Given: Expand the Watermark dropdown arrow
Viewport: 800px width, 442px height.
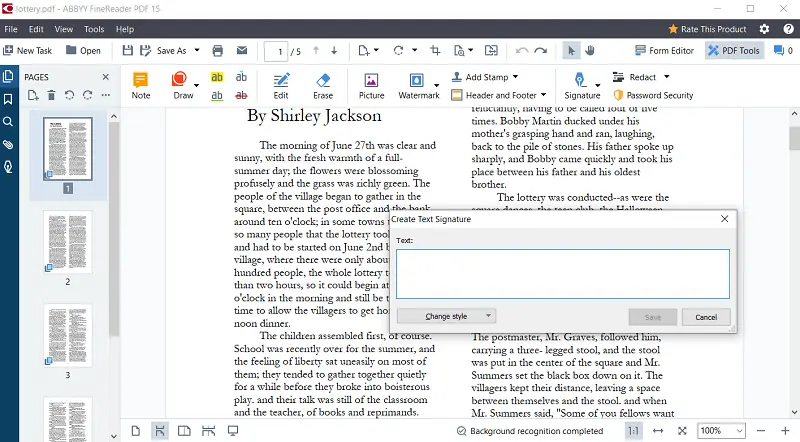Looking at the screenshot, I should click(x=437, y=85).
